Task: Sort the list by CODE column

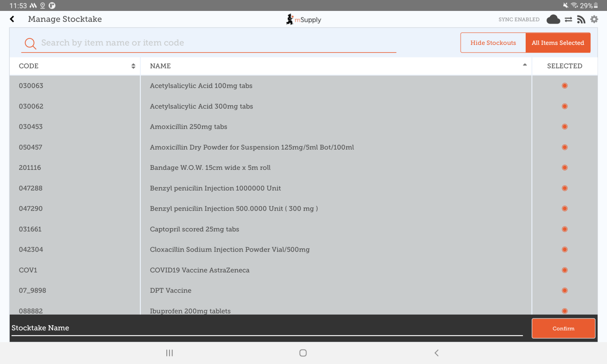Action: [x=133, y=66]
